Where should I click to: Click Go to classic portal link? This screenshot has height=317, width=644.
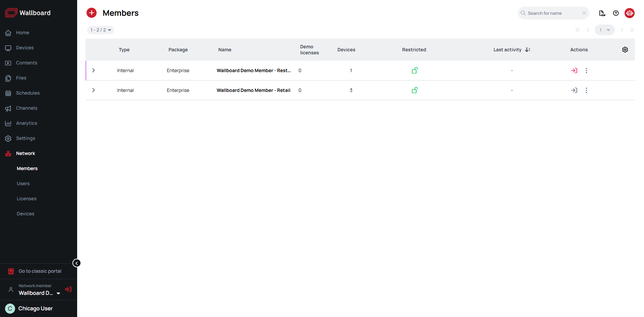point(40,271)
